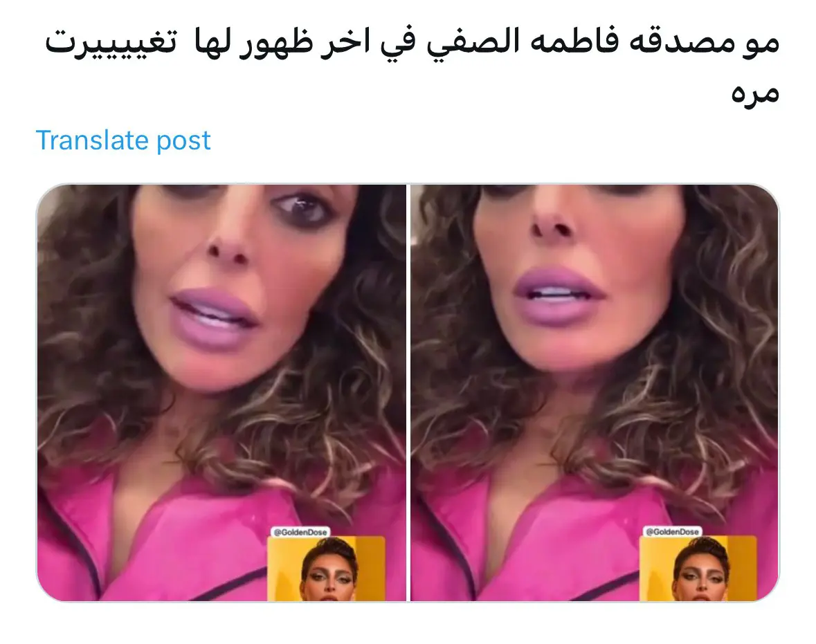This screenshot has width=816, height=644.
Task: Click the word 'تغييييرت' in the post text
Action: pyautogui.click(x=111, y=43)
